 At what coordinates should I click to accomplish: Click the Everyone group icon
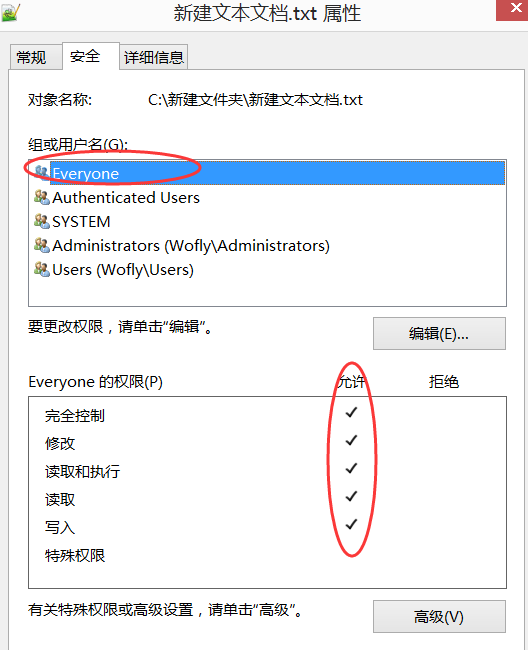42,172
